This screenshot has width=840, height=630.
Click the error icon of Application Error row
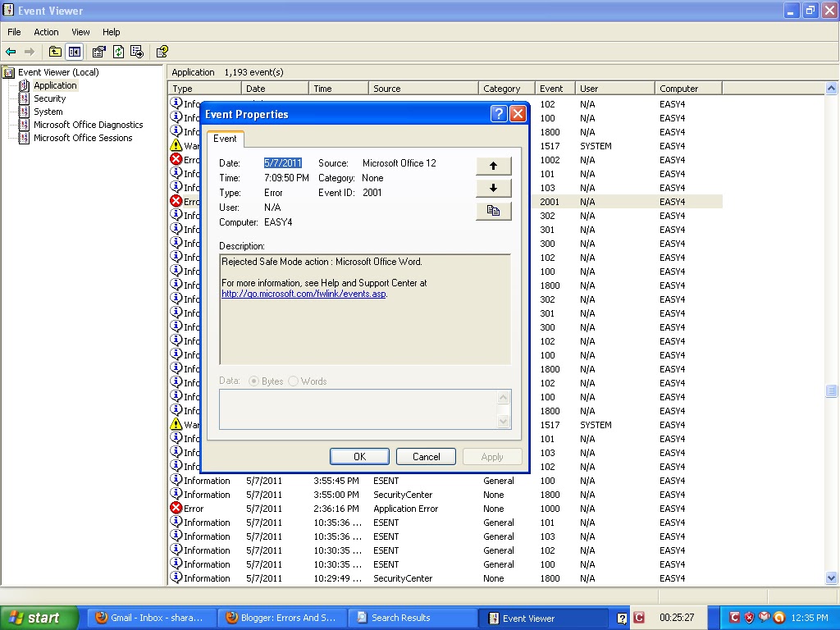pyautogui.click(x=176, y=508)
